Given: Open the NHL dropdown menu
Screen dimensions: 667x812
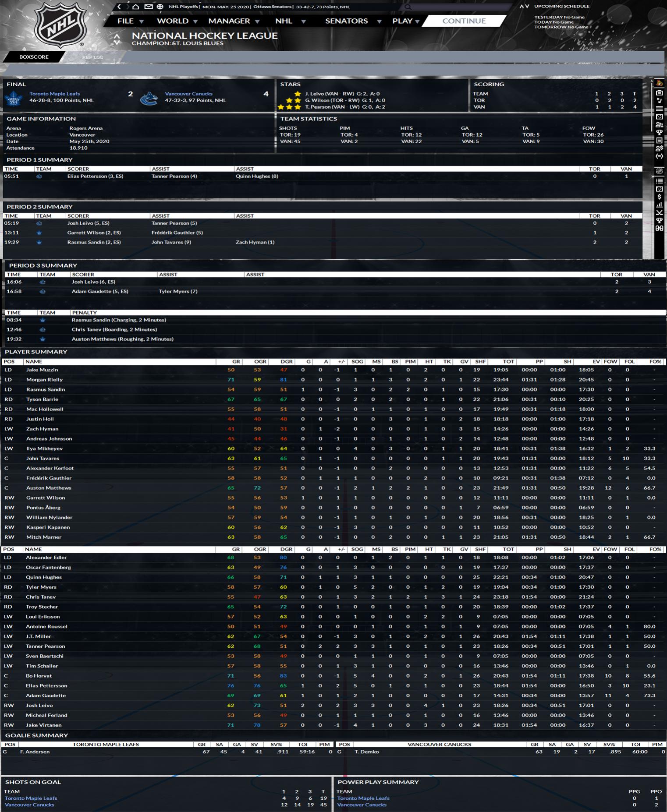Looking at the screenshot, I should pos(290,21).
